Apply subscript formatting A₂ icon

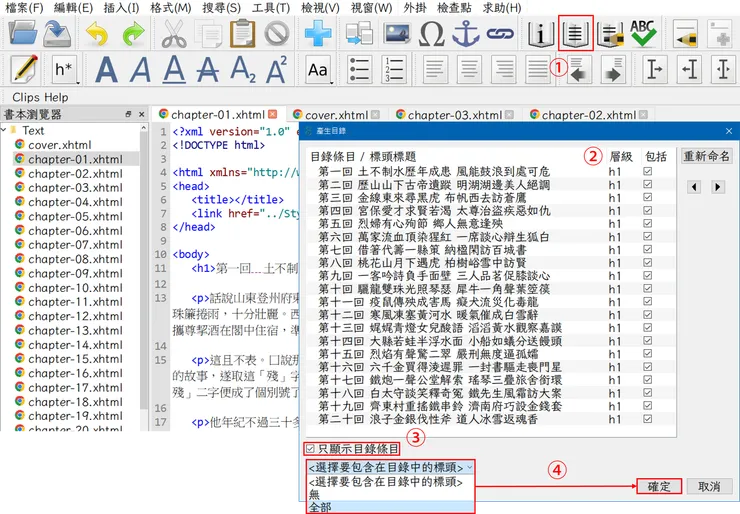point(243,70)
